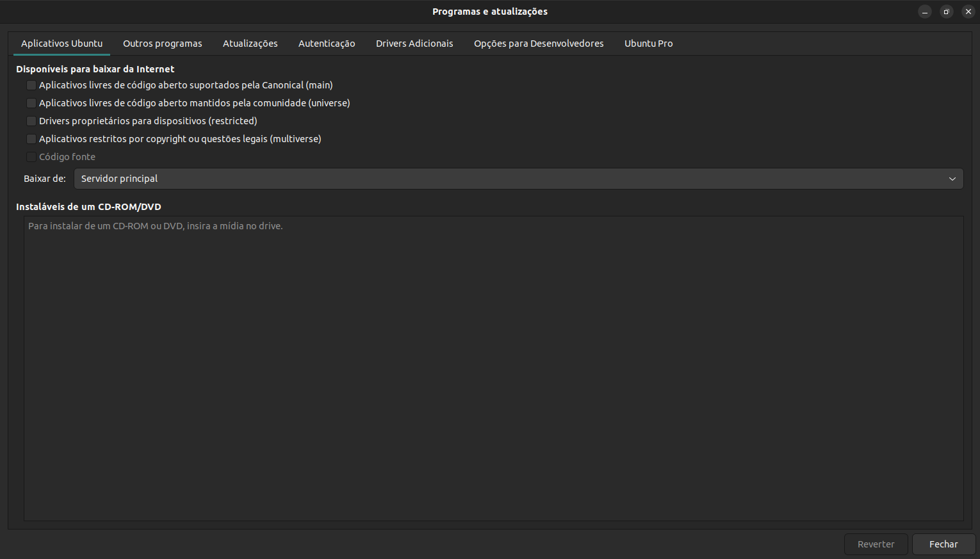Go to the Atualizações tab

coord(250,44)
